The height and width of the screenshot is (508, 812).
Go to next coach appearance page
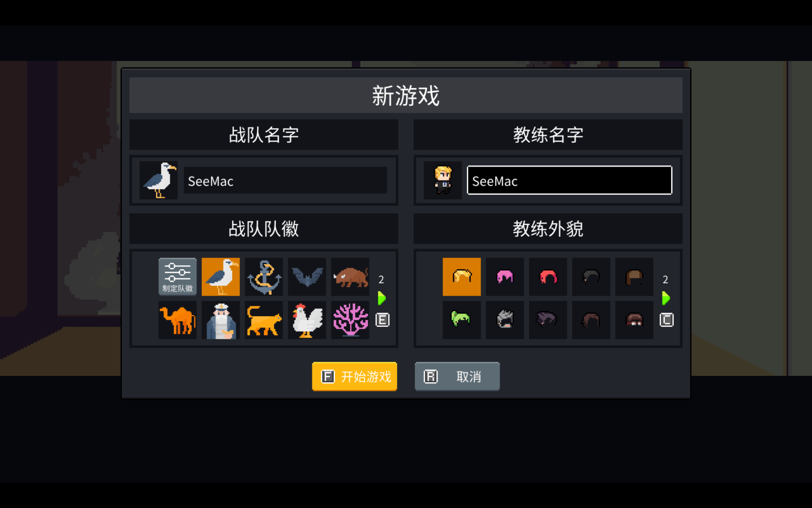pos(666,298)
